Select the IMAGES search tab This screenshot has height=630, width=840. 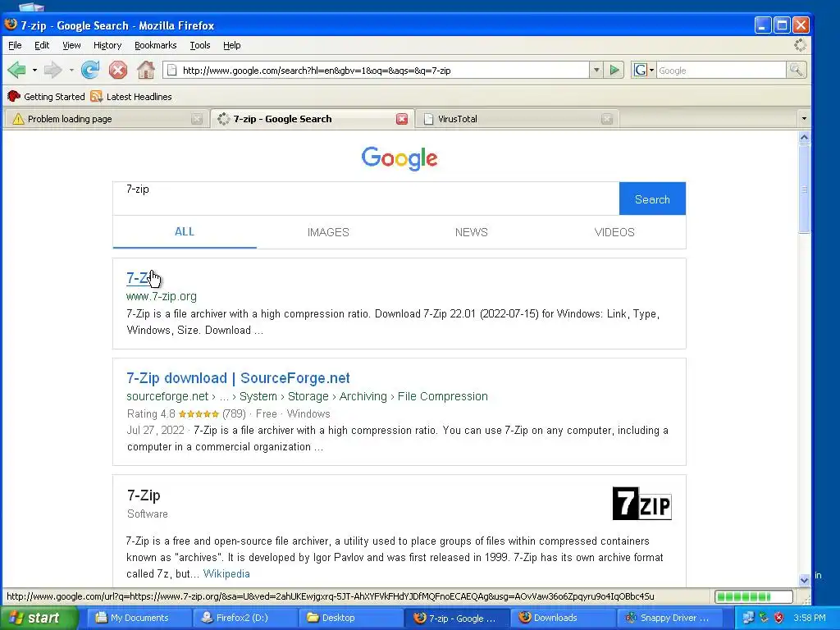pyautogui.click(x=328, y=232)
